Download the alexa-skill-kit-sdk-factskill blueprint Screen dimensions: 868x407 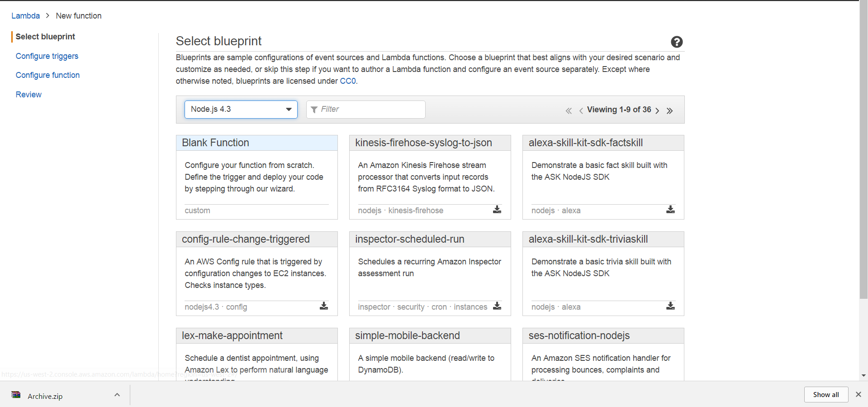click(x=670, y=210)
